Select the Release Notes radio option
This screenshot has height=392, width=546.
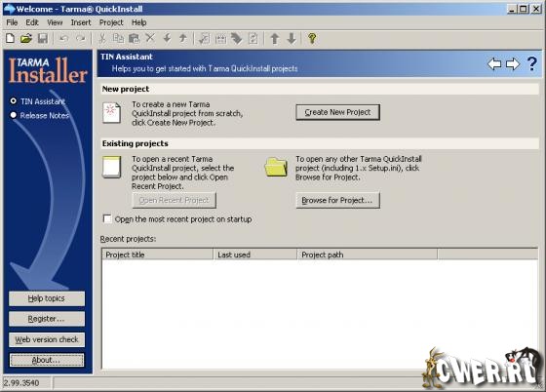14,115
